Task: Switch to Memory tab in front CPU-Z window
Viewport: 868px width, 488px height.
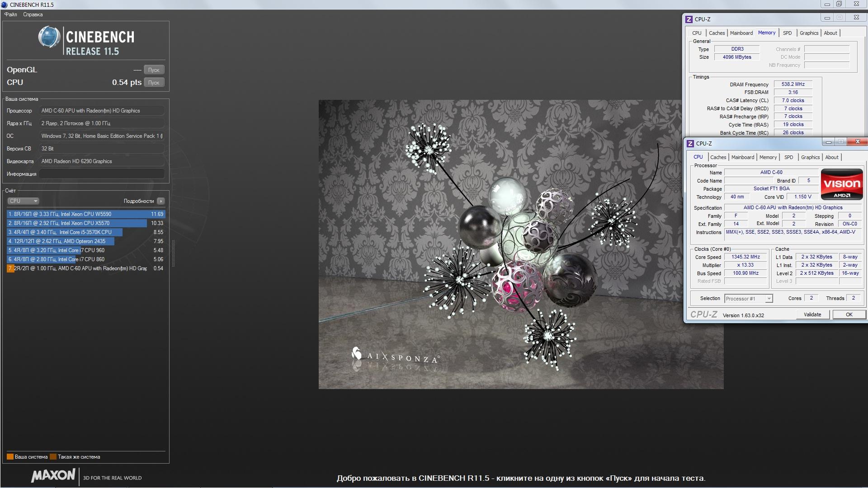Action: point(768,157)
